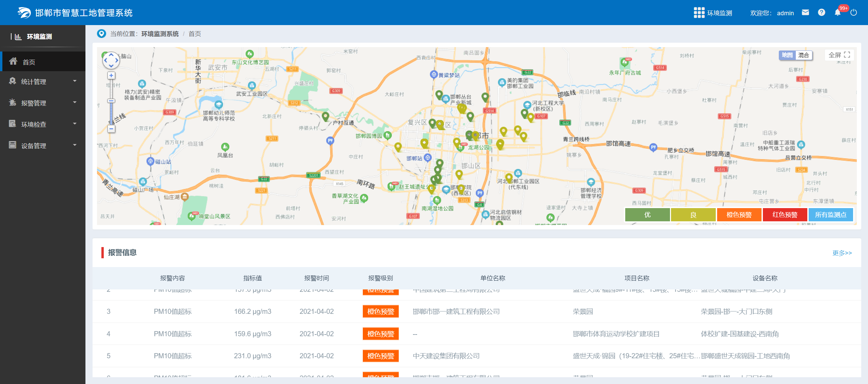Image resolution: width=868 pixels, height=384 pixels.
Task: Open the help question mark icon
Action: click(x=821, y=13)
